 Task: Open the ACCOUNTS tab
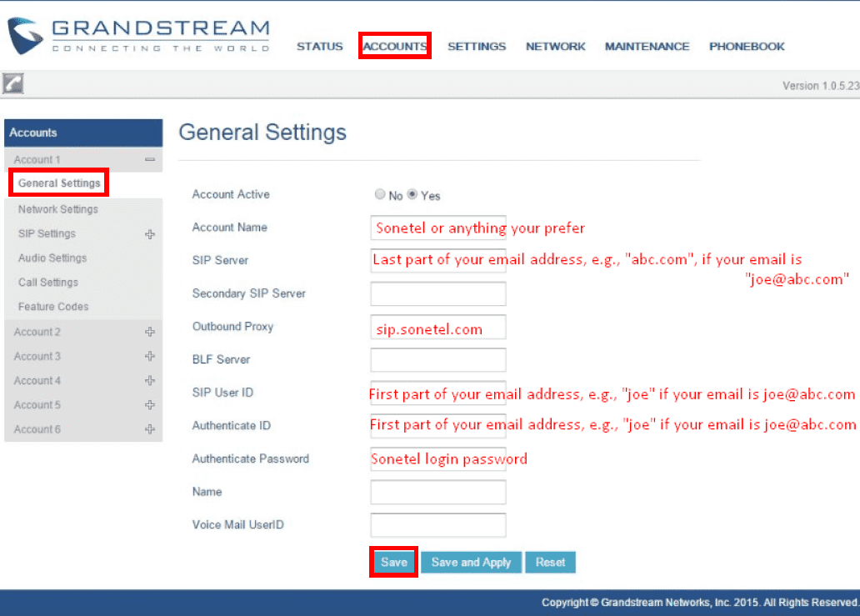(395, 47)
